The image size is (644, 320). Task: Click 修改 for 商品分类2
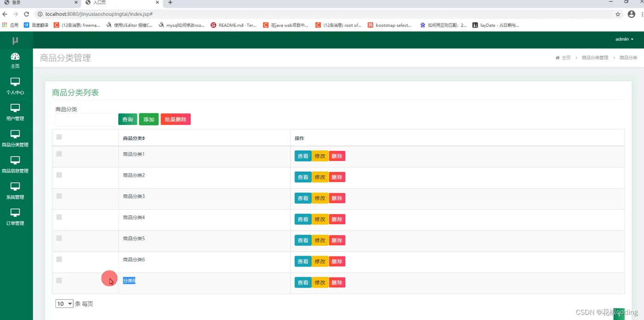(320, 177)
